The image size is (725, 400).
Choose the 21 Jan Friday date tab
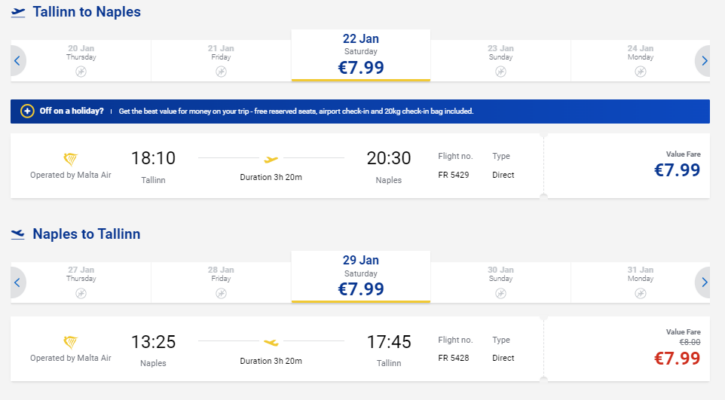point(221,61)
